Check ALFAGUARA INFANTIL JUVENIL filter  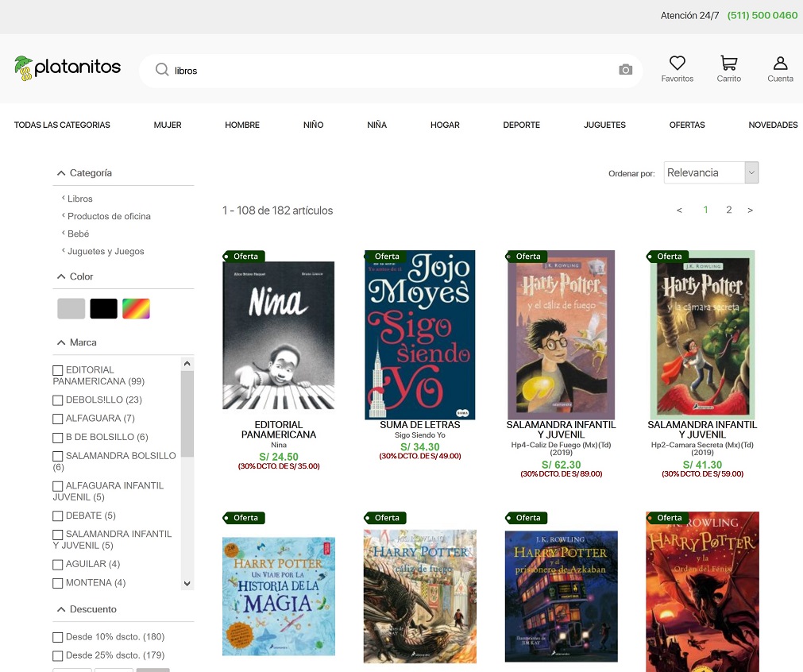(x=58, y=485)
